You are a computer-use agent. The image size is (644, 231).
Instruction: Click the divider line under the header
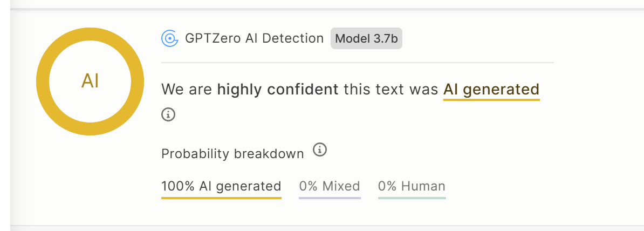[357, 63]
